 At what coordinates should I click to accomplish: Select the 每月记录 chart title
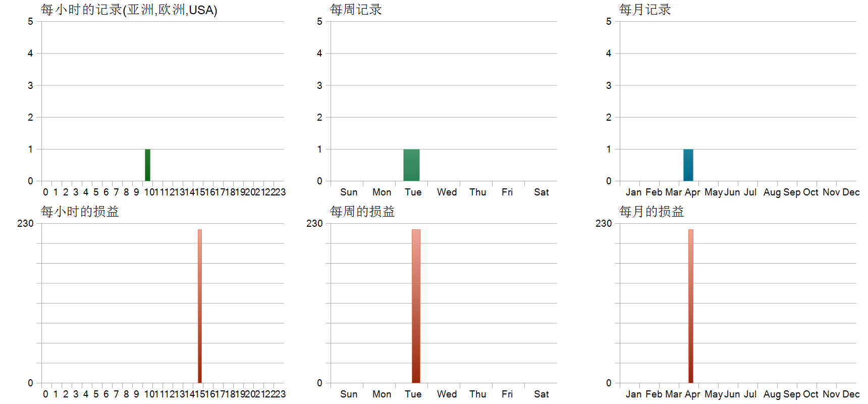645,10
